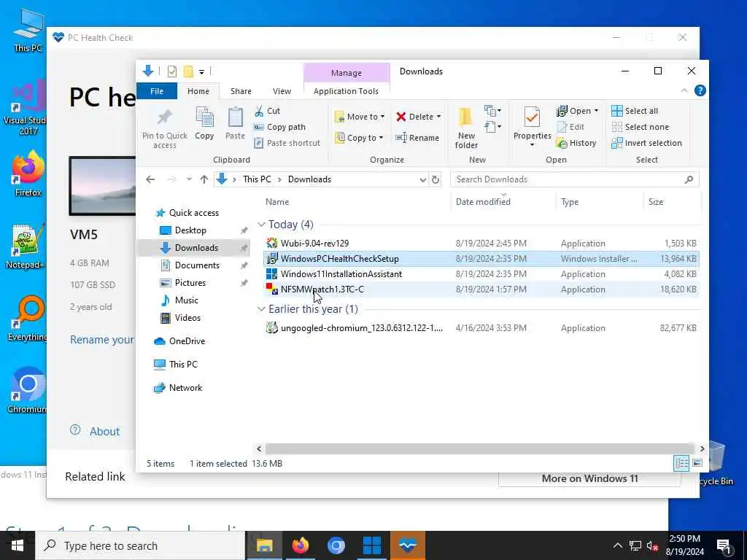Screen dimensions: 747x560
Task: Open the File tab
Action: click(x=157, y=91)
